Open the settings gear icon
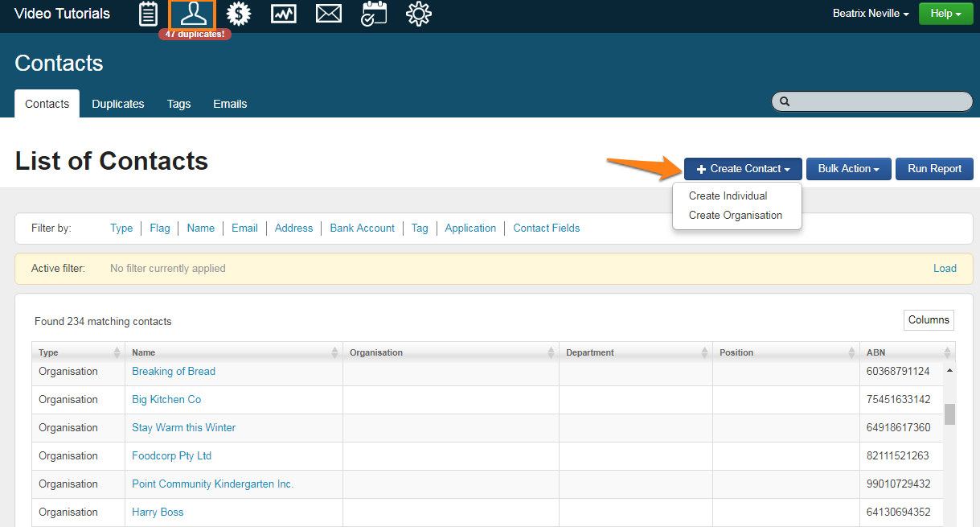The width and height of the screenshot is (980, 527). pyautogui.click(x=419, y=14)
